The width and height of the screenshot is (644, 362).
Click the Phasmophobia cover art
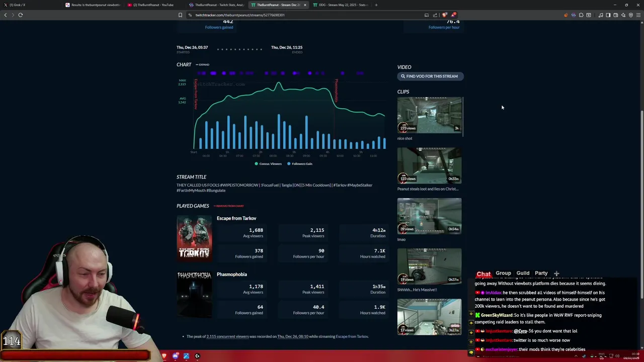(x=194, y=295)
